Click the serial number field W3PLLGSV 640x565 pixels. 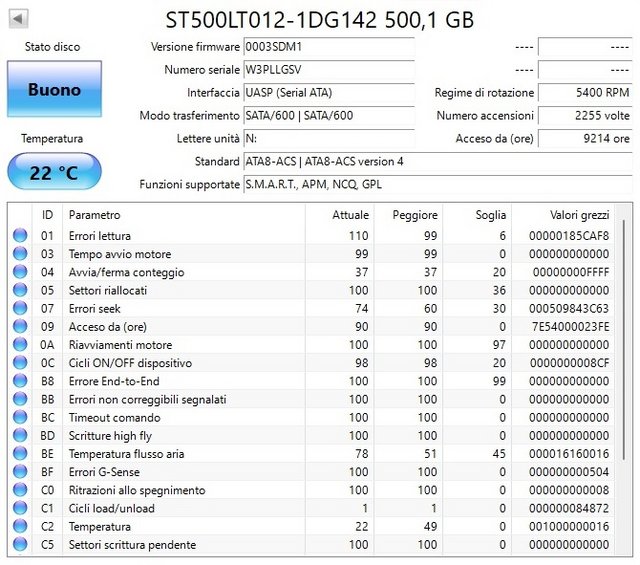coord(329,70)
